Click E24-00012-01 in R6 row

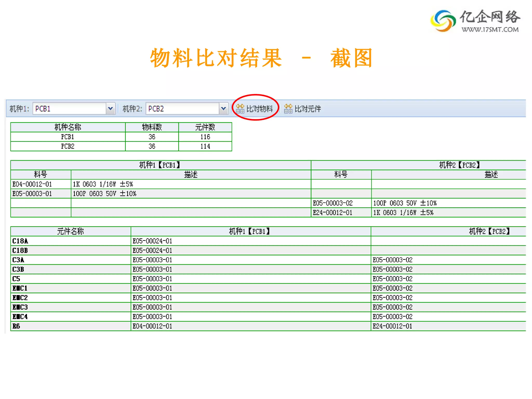click(393, 326)
